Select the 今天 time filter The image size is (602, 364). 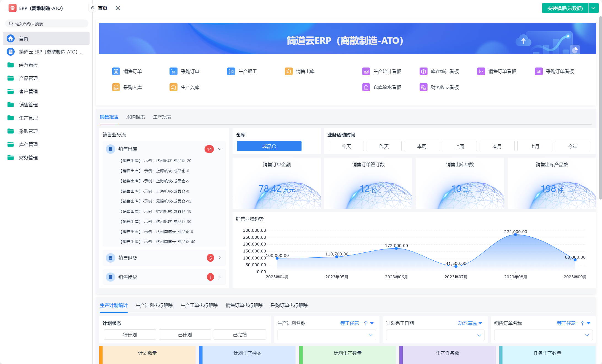[346, 146]
